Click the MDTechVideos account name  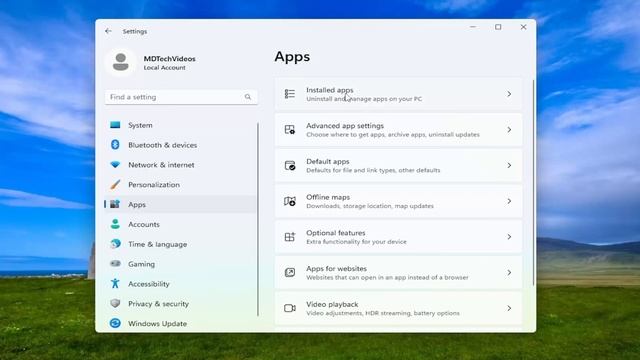[x=169, y=58]
